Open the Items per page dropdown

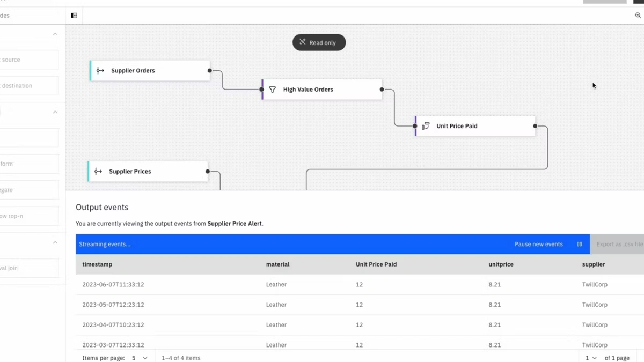point(140,358)
